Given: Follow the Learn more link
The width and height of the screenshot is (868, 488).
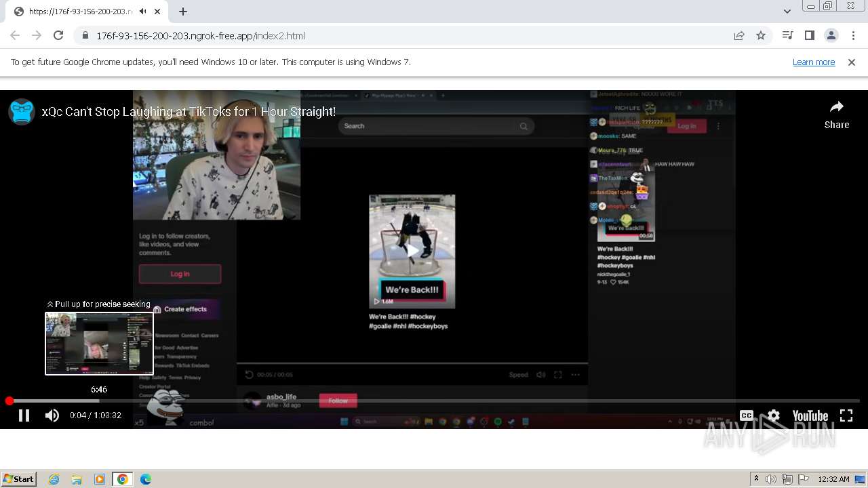Looking at the screenshot, I should pos(814,62).
